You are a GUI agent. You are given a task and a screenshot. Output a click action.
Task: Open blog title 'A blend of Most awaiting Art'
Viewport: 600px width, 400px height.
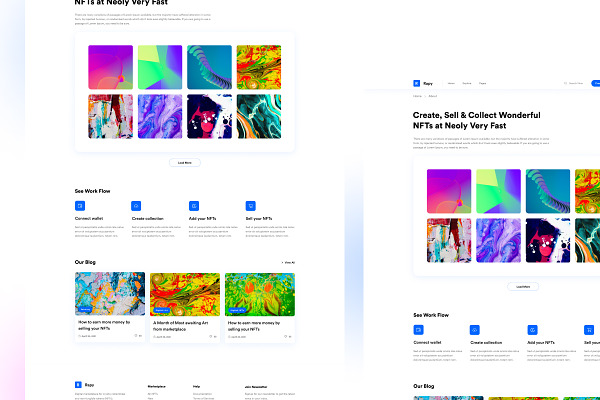(x=180, y=326)
